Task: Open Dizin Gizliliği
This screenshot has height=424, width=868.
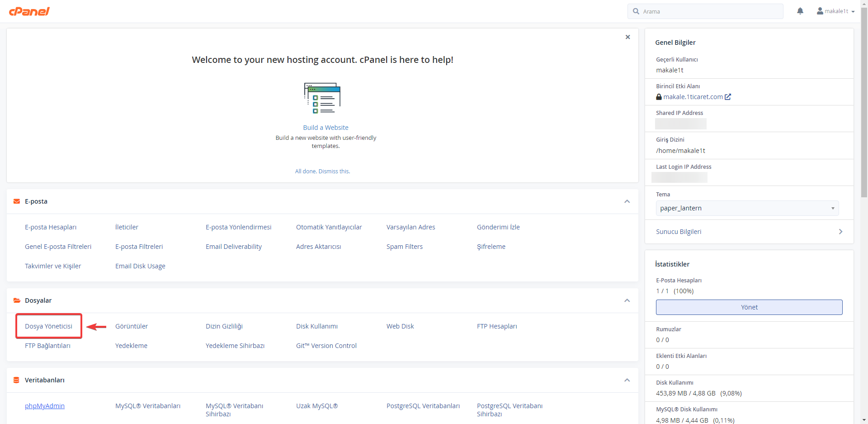Action: coord(224,326)
